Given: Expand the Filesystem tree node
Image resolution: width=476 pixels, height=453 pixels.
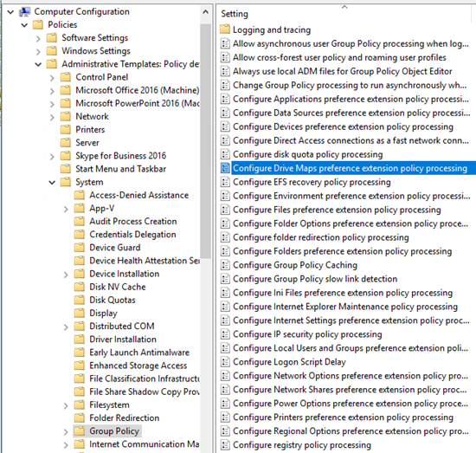Looking at the screenshot, I should 66,405.
